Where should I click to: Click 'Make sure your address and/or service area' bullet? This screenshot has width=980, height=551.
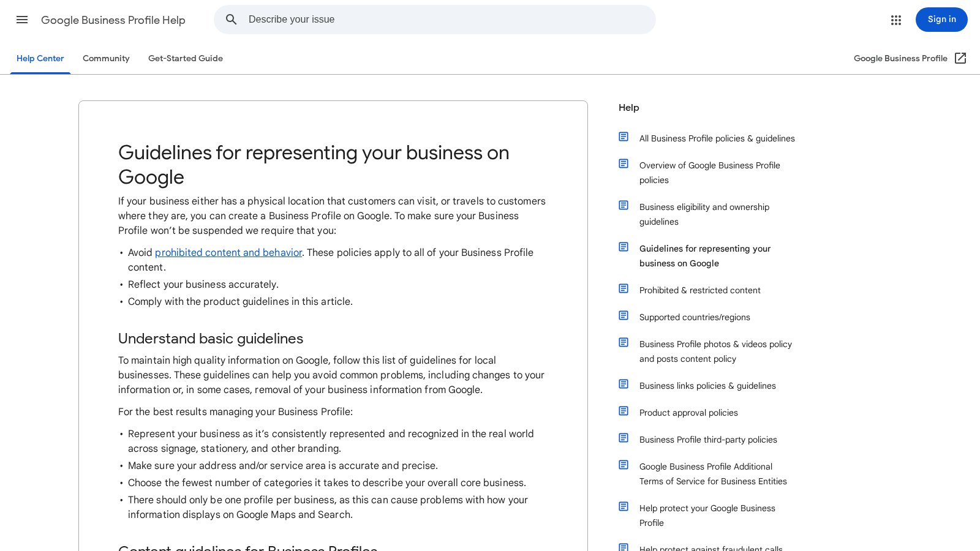pyautogui.click(x=283, y=465)
